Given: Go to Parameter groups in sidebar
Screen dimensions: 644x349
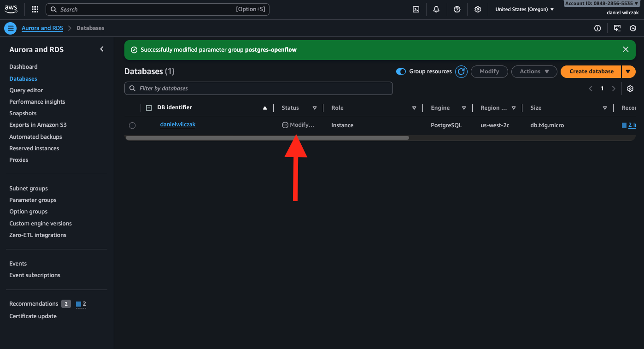Looking at the screenshot, I should (x=33, y=200).
